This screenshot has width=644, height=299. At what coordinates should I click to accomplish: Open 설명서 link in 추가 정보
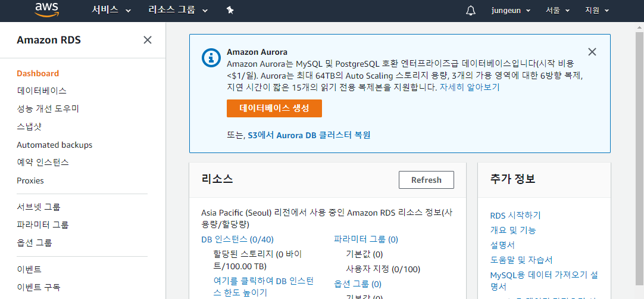coord(502,245)
